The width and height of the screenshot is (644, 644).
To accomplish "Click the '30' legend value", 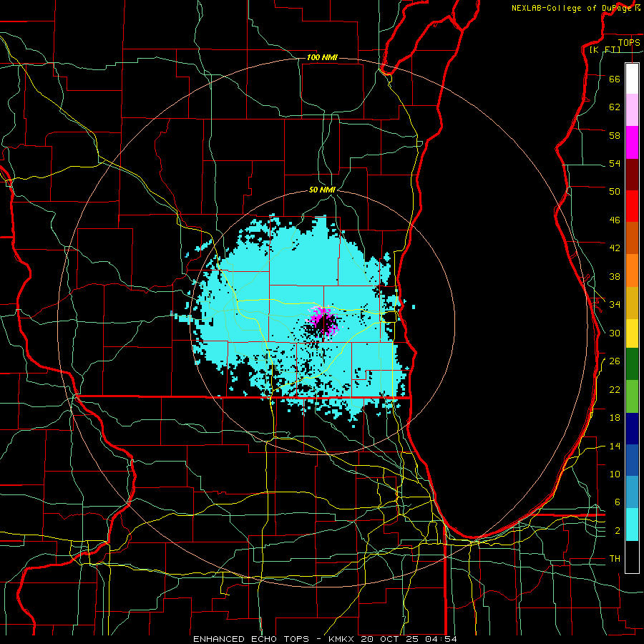I will 615,333.
